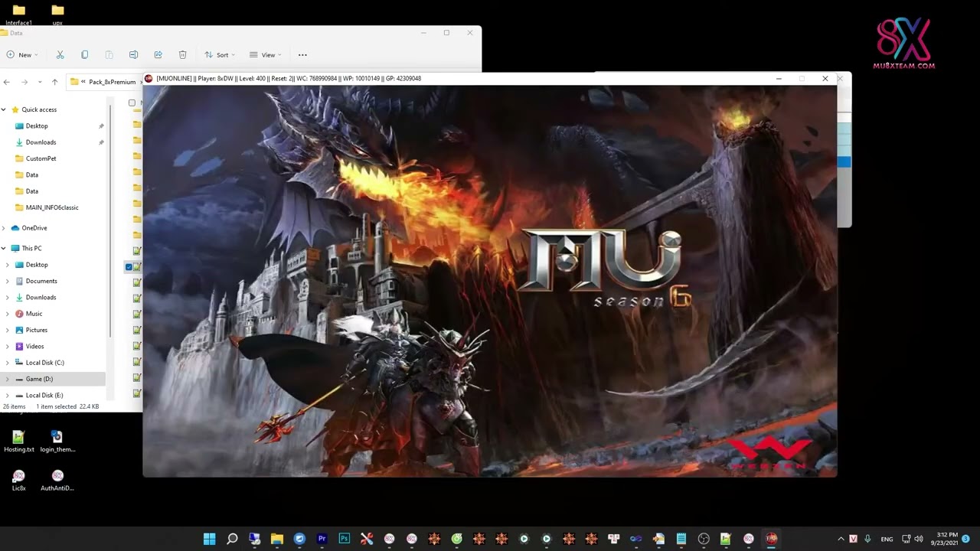Select the upx desktop folder
This screenshot has height=551, width=980.
tap(57, 14)
